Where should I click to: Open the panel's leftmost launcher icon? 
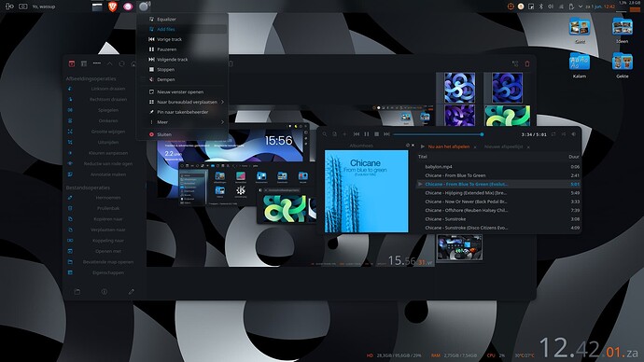9,7
